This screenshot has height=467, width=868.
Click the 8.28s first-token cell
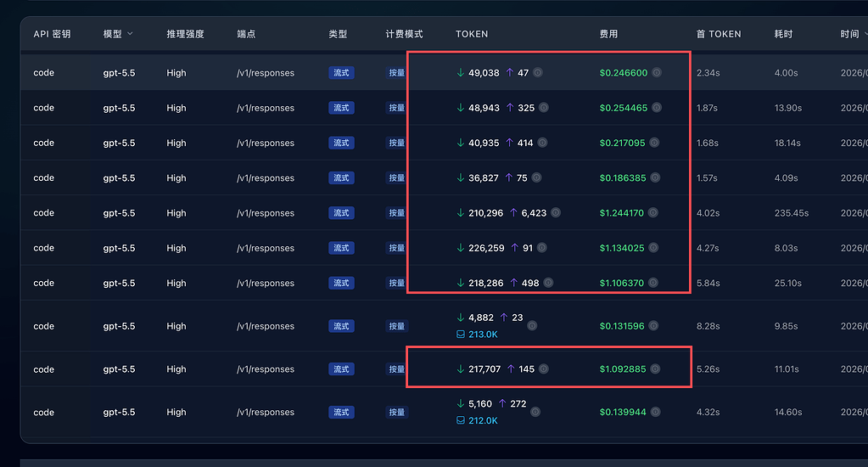click(708, 326)
